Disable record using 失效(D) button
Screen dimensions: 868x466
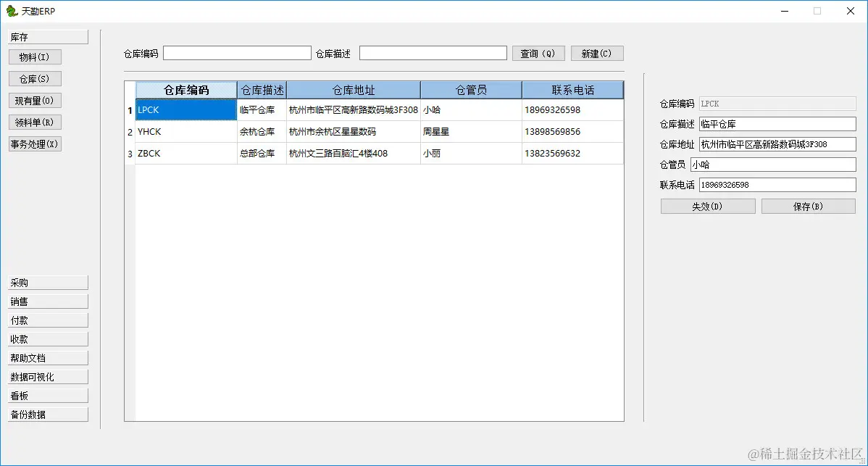tap(707, 206)
